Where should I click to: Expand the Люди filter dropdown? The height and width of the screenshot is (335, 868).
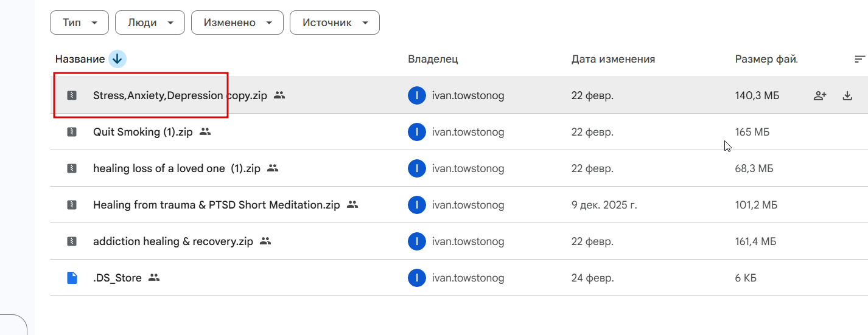(x=150, y=22)
